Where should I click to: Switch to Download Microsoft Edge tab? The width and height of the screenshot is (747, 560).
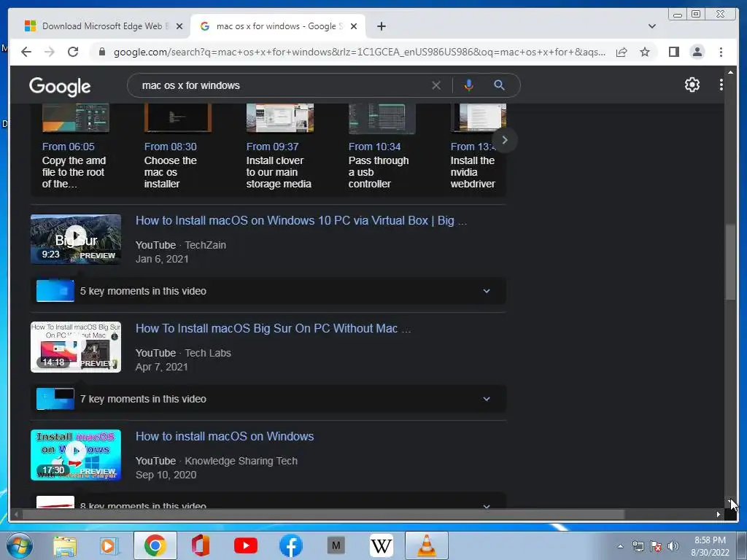pyautogui.click(x=104, y=26)
